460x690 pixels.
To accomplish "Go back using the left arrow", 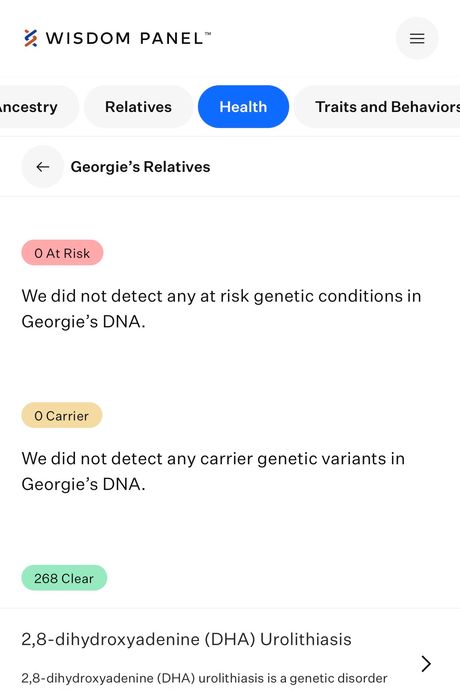I will [x=43, y=167].
